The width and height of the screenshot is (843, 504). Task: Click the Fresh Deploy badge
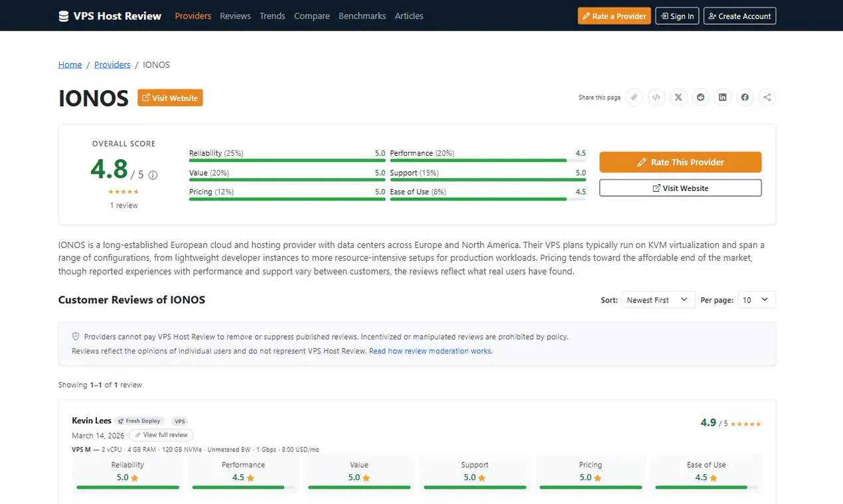click(x=139, y=421)
